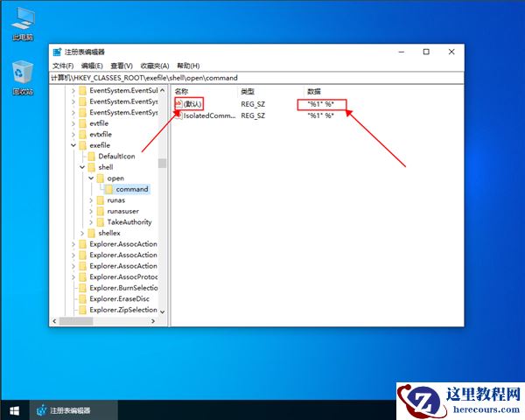Click tree scrollbar up arrow

coord(163,90)
